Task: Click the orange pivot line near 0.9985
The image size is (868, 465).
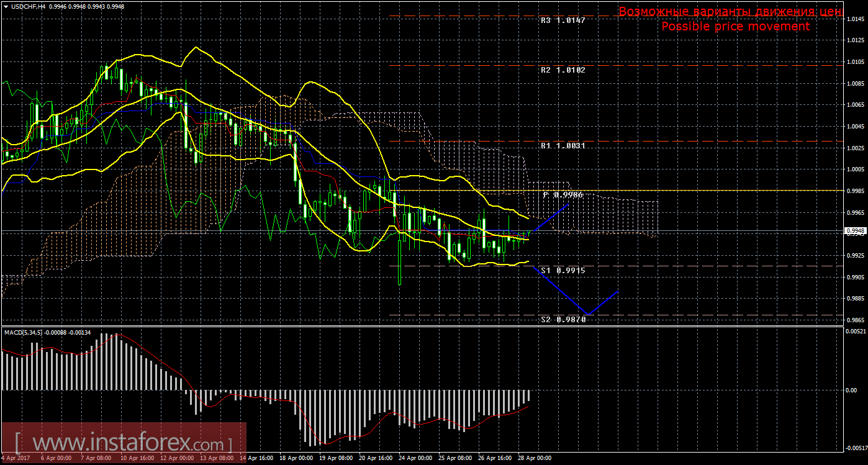Action: (683, 190)
